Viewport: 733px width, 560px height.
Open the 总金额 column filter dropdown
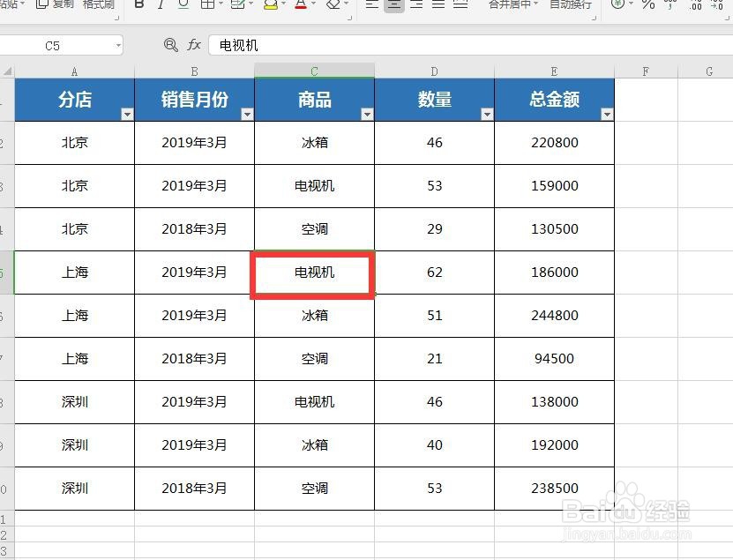(607, 114)
